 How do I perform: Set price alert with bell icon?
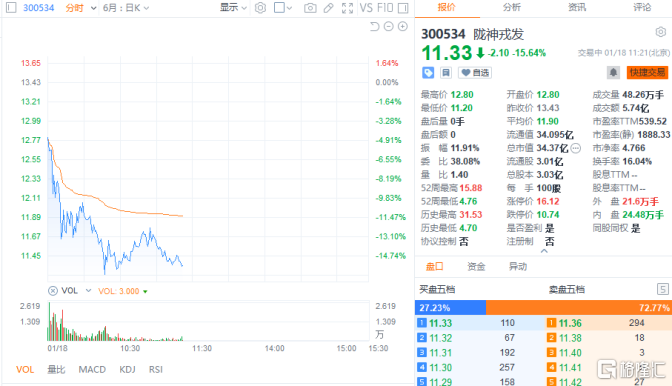pyautogui.click(x=613, y=72)
